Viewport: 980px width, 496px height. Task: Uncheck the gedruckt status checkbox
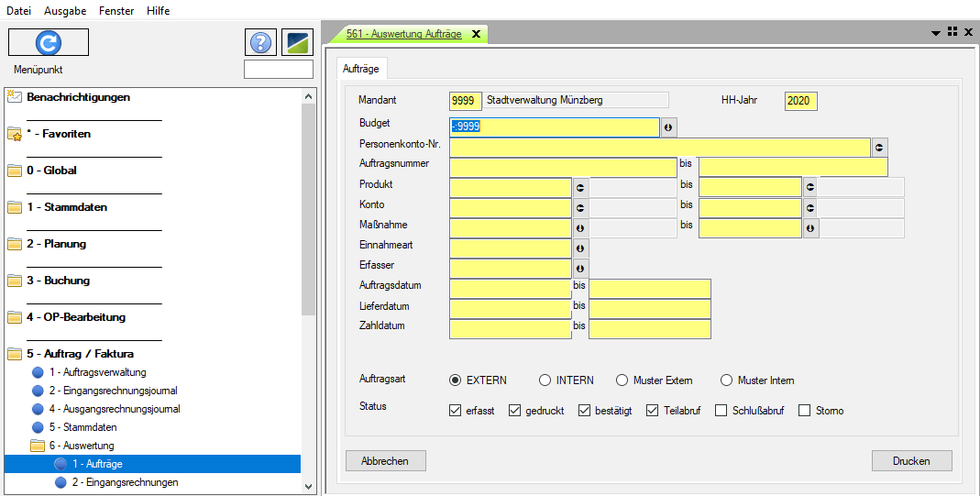coord(514,411)
